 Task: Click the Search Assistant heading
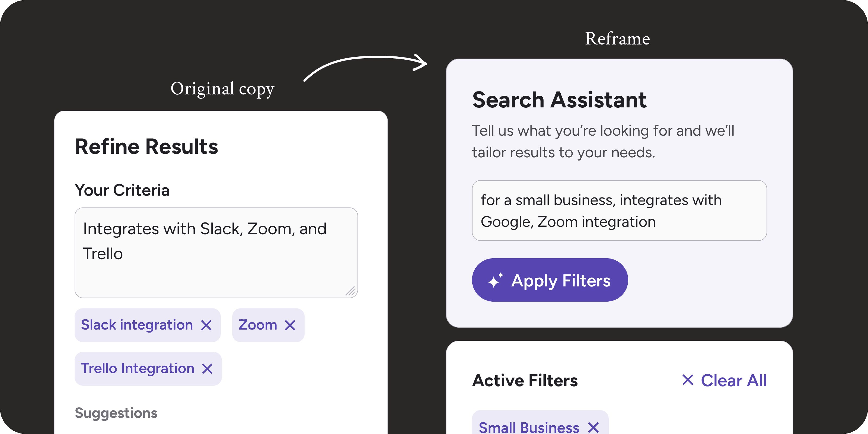click(559, 100)
